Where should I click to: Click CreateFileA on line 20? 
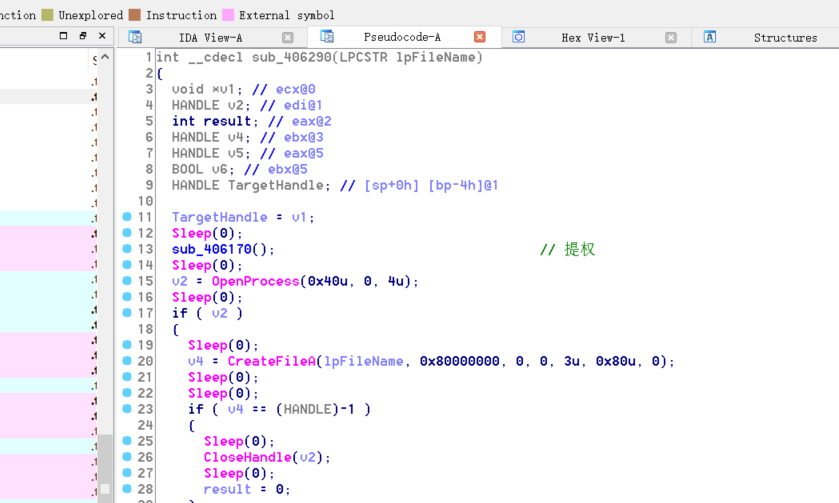click(x=271, y=362)
